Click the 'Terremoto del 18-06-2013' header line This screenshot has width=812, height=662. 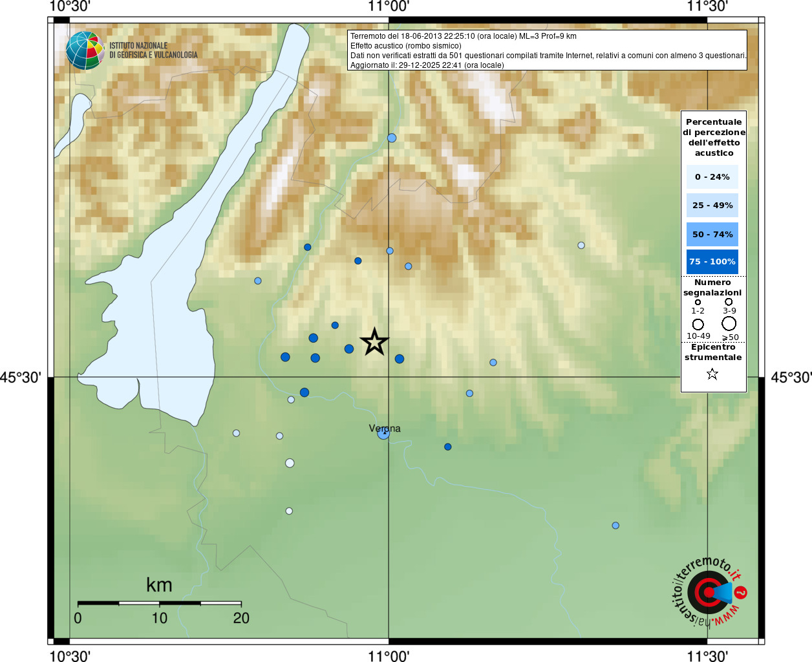(x=464, y=36)
